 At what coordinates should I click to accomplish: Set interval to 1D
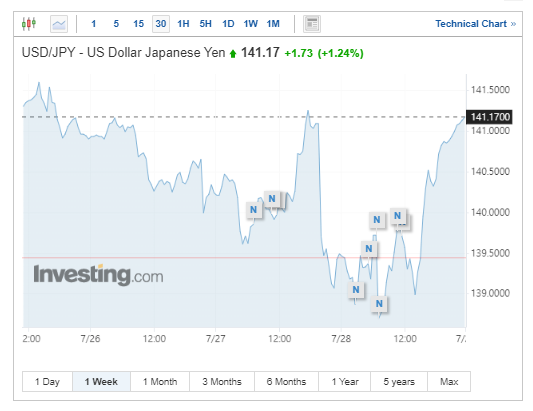[x=228, y=24]
